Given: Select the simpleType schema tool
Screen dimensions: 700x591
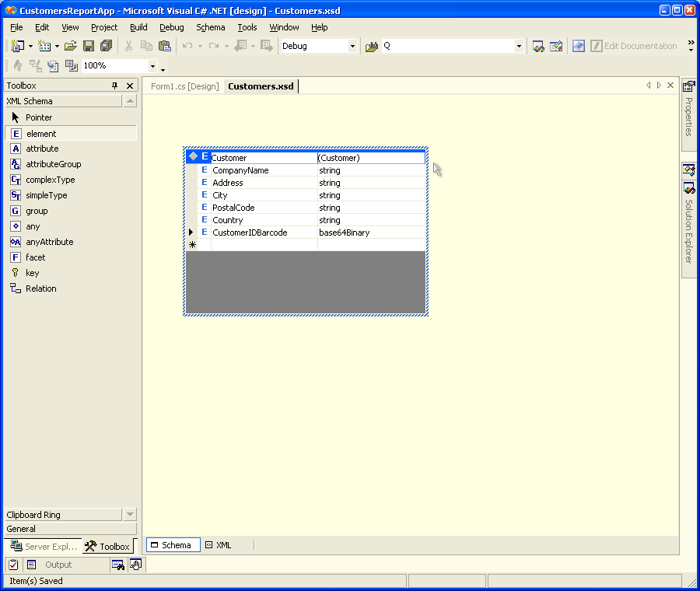Looking at the screenshot, I should click(46, 195).
